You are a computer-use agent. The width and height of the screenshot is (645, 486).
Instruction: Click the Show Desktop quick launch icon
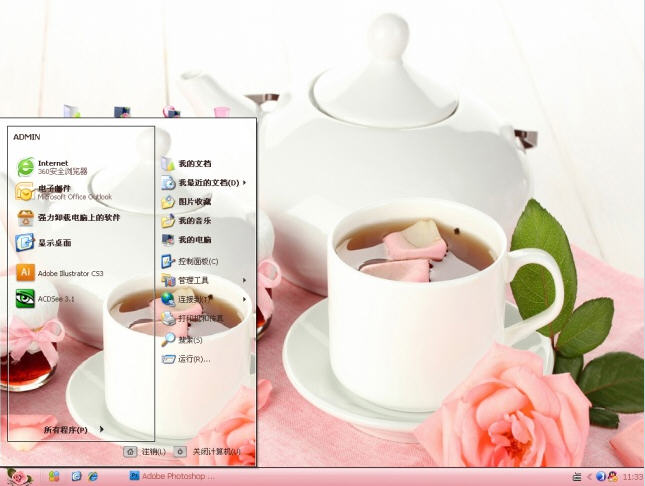tap(76, 477)
